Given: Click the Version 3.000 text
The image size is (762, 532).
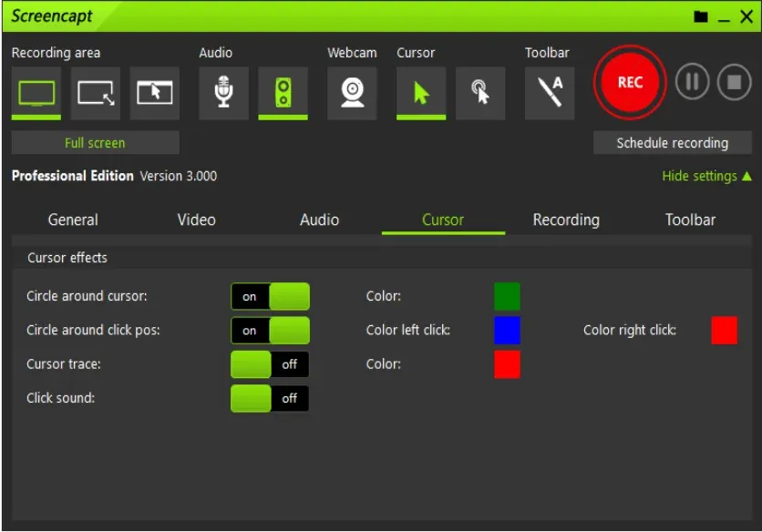Looking at the screenshot, I should 179,176.
